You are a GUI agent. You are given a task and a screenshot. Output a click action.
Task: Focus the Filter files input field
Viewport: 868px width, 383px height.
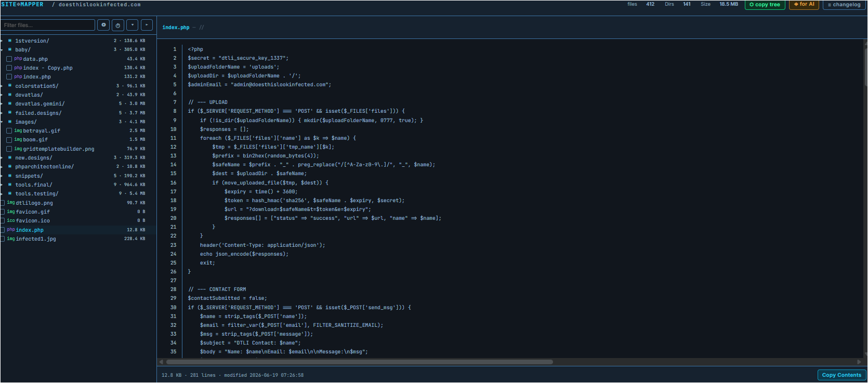(x=48, y=25)
